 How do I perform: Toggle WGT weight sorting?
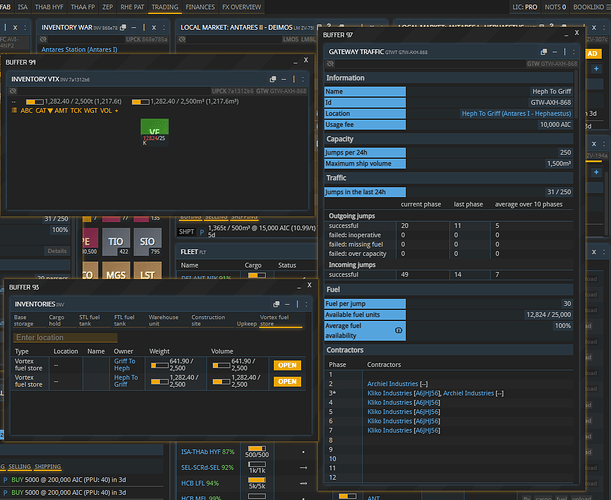point(90,110)
